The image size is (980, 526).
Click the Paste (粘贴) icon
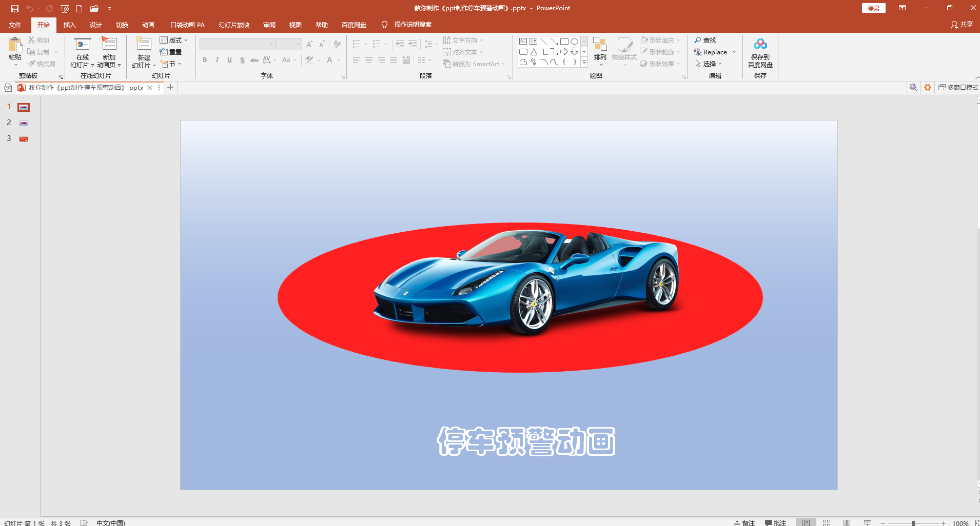tap(15, 45)
